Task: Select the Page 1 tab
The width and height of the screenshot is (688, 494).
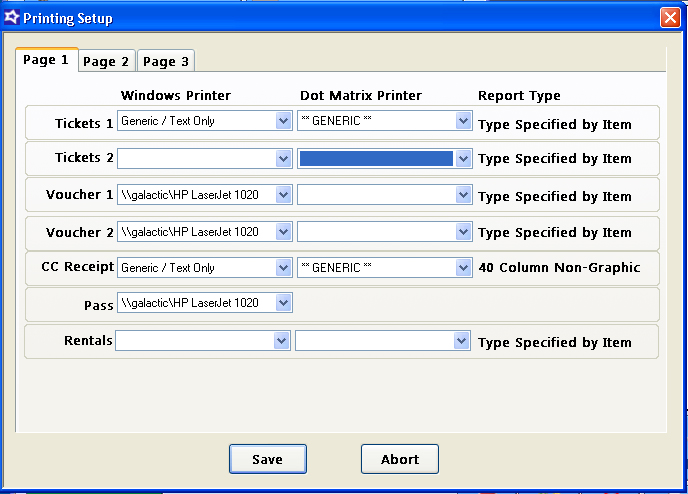Action: pos(46,60)
